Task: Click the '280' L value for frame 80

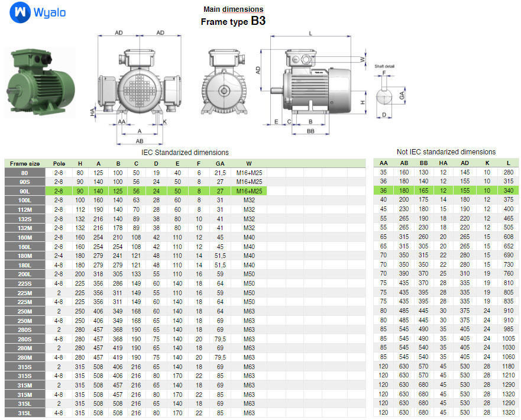Action: click(x=509, y=172)
